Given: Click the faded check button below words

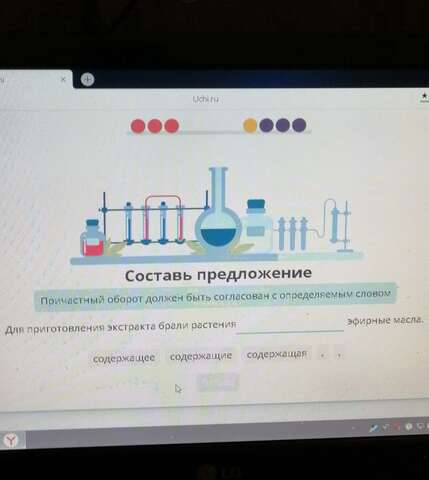Looking at the screenshot, I should click(x=218, y=382).
